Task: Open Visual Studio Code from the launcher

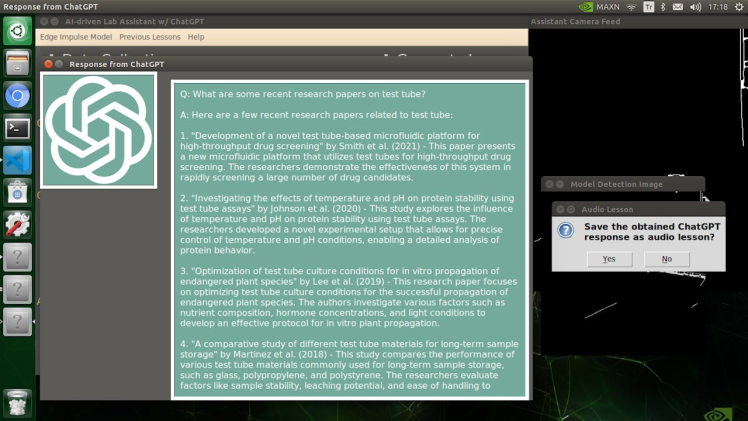Action: click(18, 160)
